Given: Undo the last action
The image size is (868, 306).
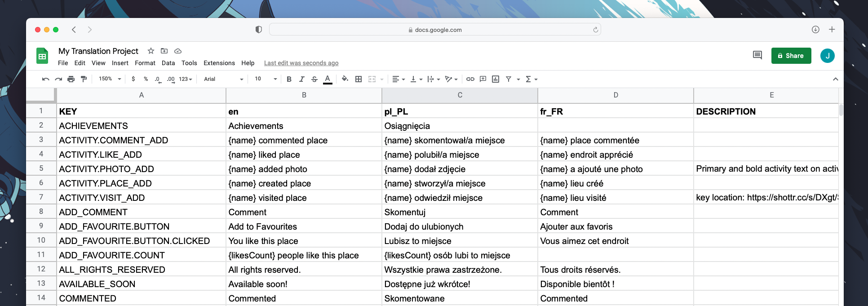Looking at the screenshot, I should [45, 79].
